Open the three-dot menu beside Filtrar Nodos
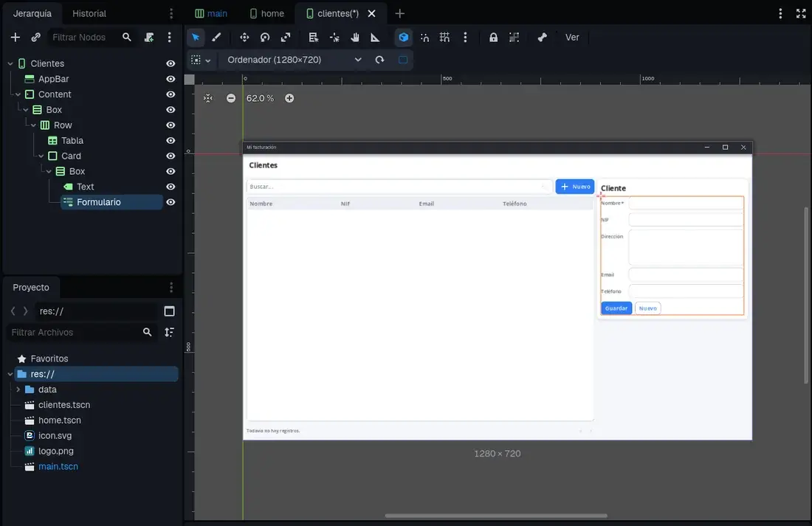 tap(169, 38)
